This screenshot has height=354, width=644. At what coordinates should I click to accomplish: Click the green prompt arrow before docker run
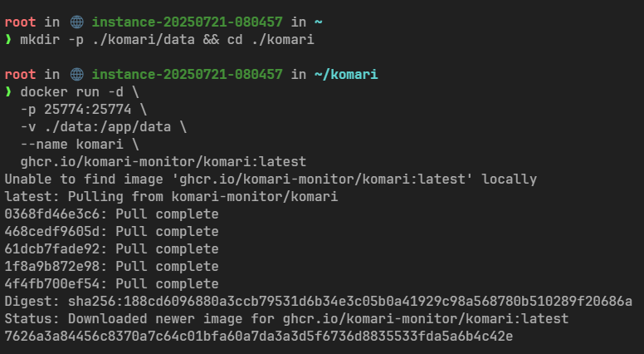[8, 92]
